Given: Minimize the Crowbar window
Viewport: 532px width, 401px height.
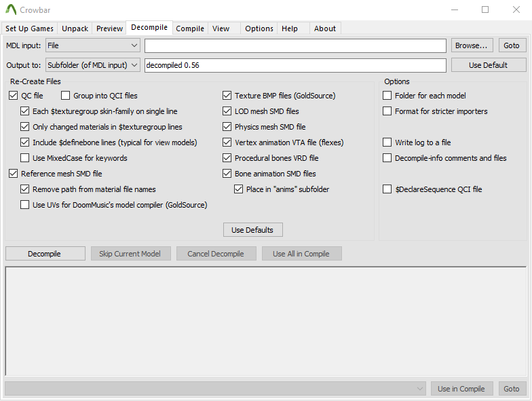Looking at the screenshot, I should 455,9.
